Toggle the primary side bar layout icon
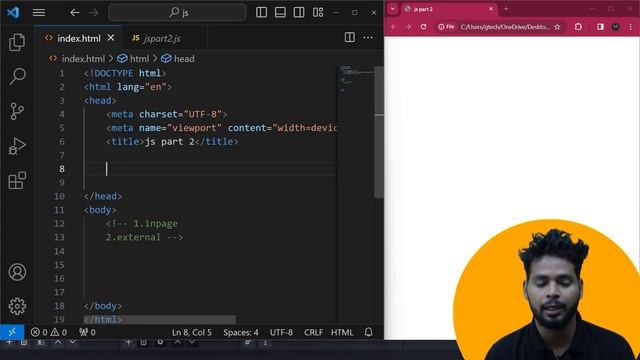The image size is (640, 360). click(x=261, y=12)
